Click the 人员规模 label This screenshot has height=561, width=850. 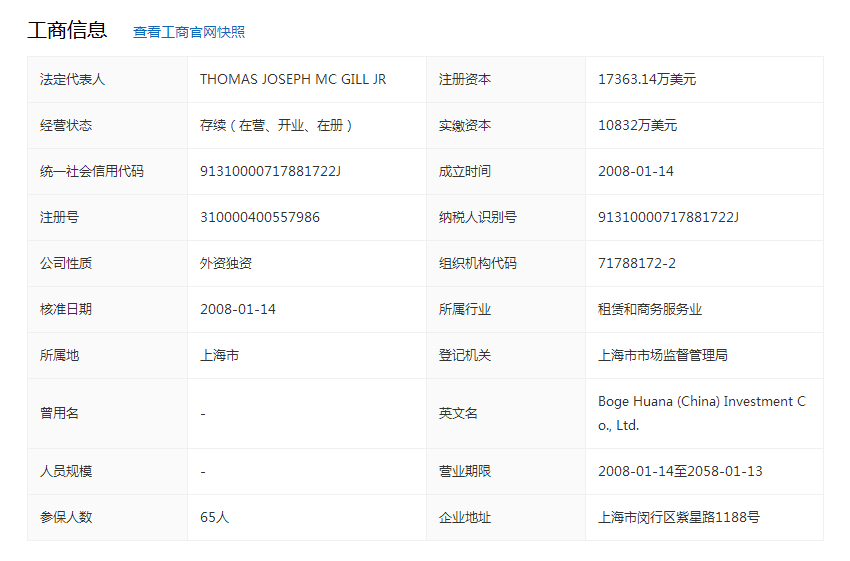[x=66, y=472]
